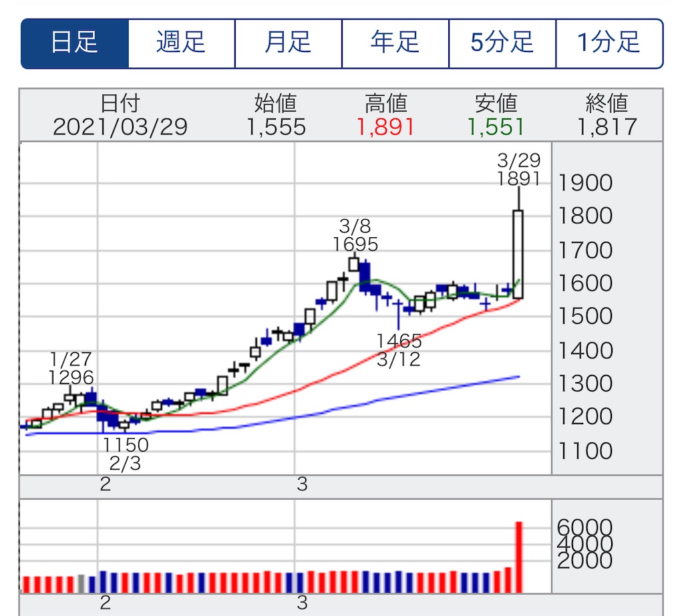Click the 1100 price axis label
The image size is (684, 616).
pos(585,451)
